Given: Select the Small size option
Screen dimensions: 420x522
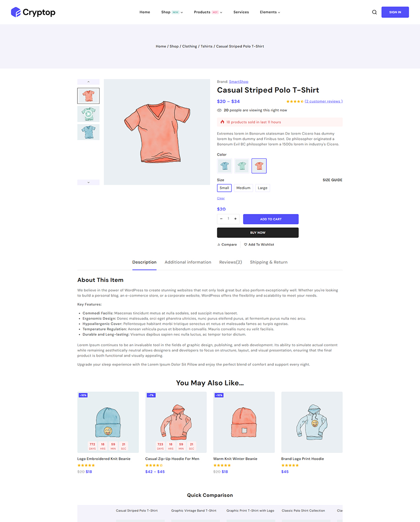Looking at the screenshot, I should 224,188.
